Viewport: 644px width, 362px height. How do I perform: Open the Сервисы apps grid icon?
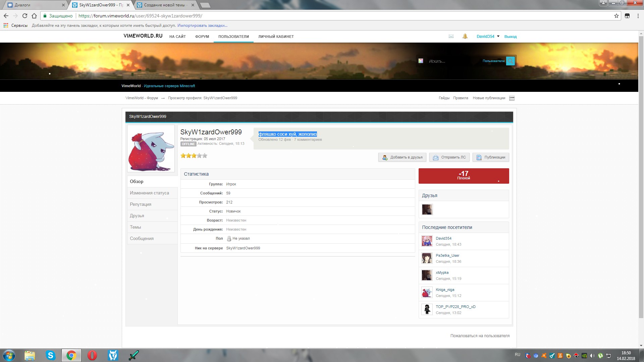6,25
